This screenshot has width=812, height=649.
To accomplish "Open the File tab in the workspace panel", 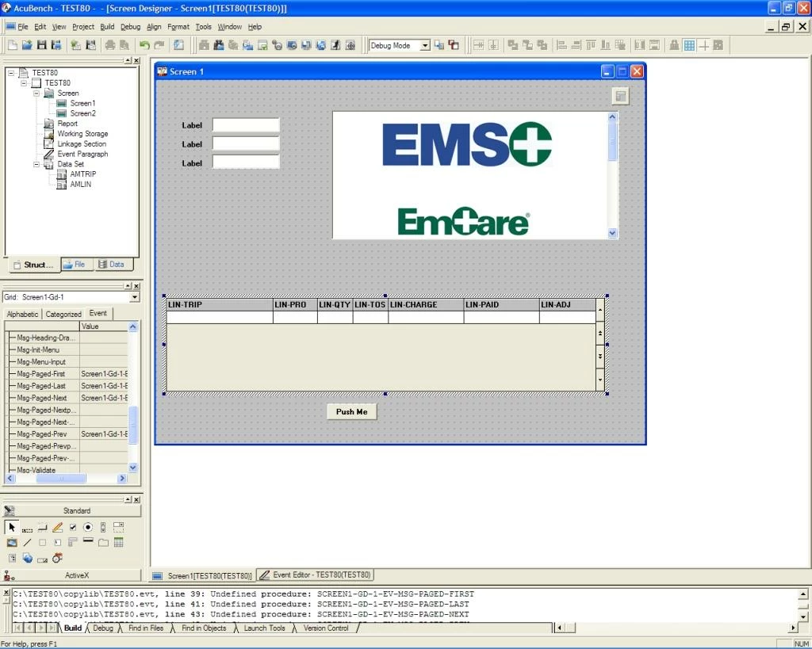I will coord(76,265).
